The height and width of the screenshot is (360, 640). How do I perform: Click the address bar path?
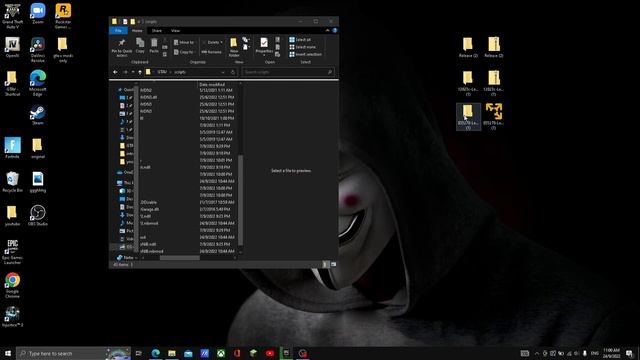click(185, 72)
